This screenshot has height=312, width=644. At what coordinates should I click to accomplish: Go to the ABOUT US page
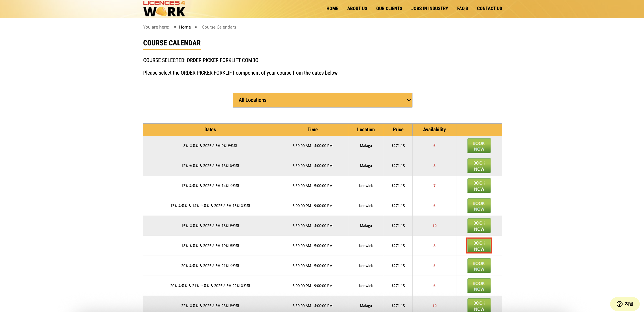coord(357,9)
